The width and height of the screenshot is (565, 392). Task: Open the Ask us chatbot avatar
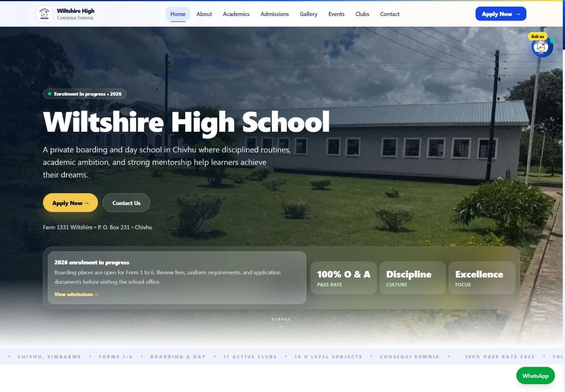pyautogui.click(x=542, y=47)
